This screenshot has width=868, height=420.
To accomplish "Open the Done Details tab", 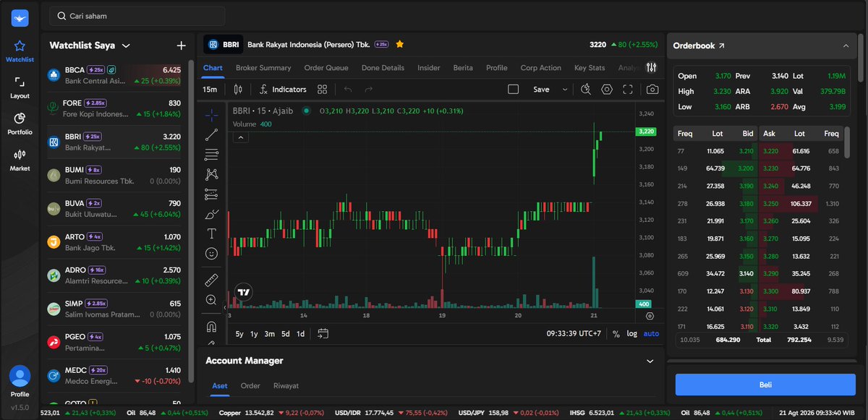I will point(383,68).
